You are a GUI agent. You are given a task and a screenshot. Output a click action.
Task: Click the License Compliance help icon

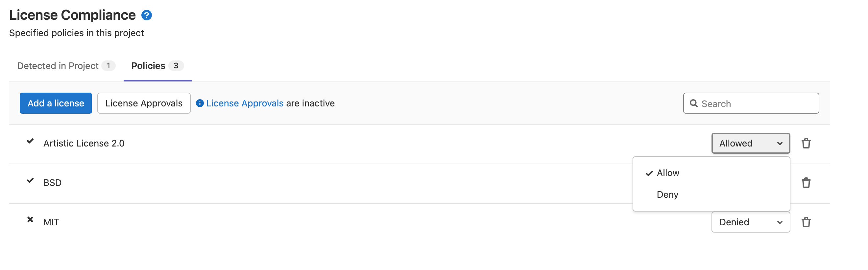[147, 15]
